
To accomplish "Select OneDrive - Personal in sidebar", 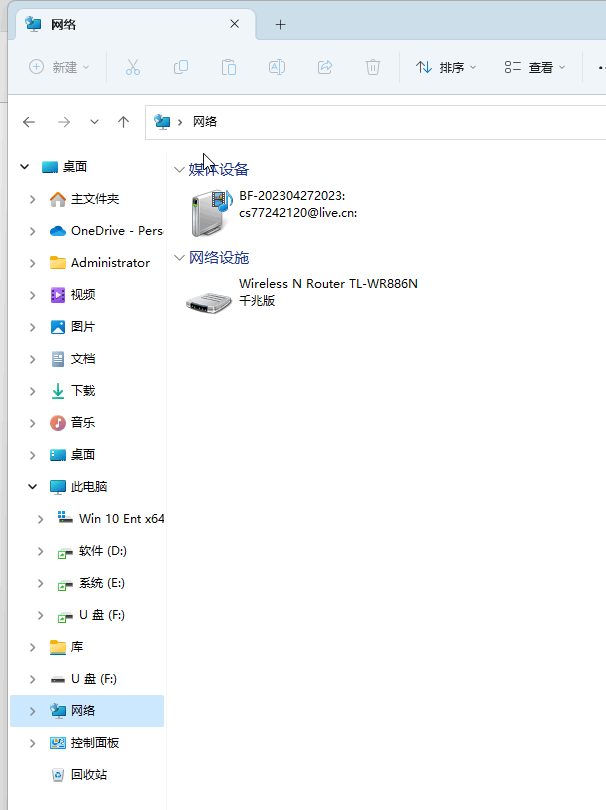I will (106, 231).
